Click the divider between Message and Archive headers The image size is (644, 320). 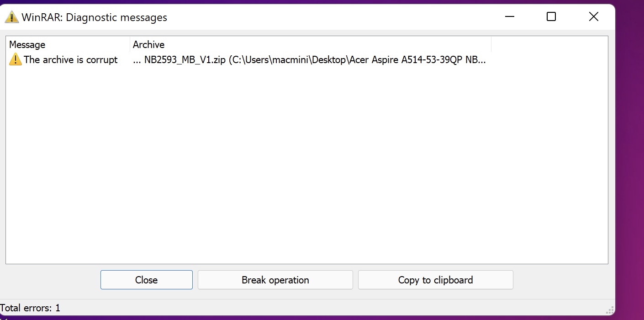pyautogui.click(x=130, y=44)
